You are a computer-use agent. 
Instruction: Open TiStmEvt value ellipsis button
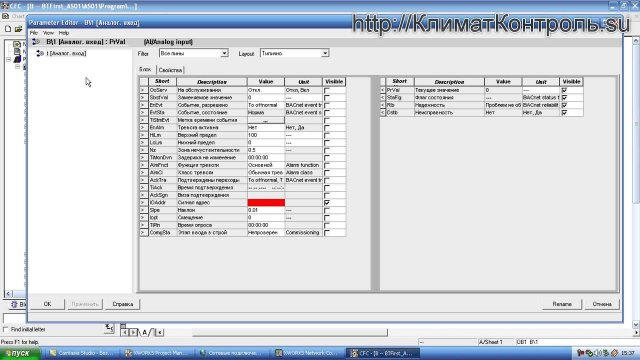(x=266, y=120)
